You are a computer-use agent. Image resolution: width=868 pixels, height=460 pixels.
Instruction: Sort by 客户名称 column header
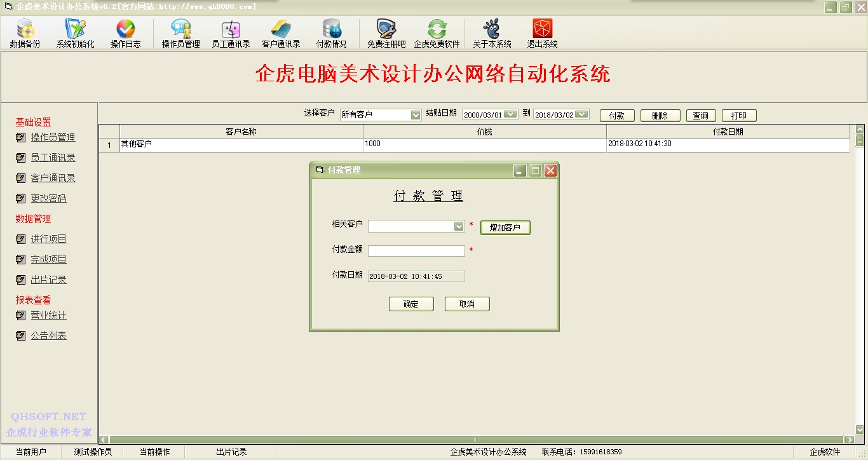[241, 132]
